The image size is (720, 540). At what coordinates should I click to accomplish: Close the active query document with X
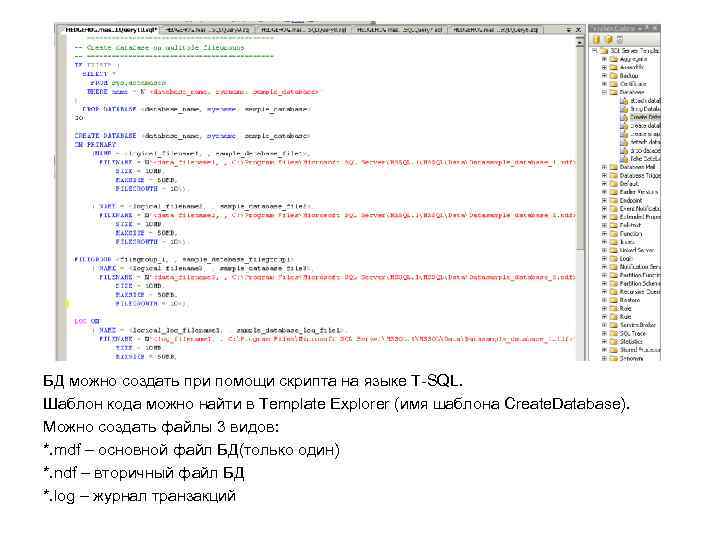tap(579, 30)
